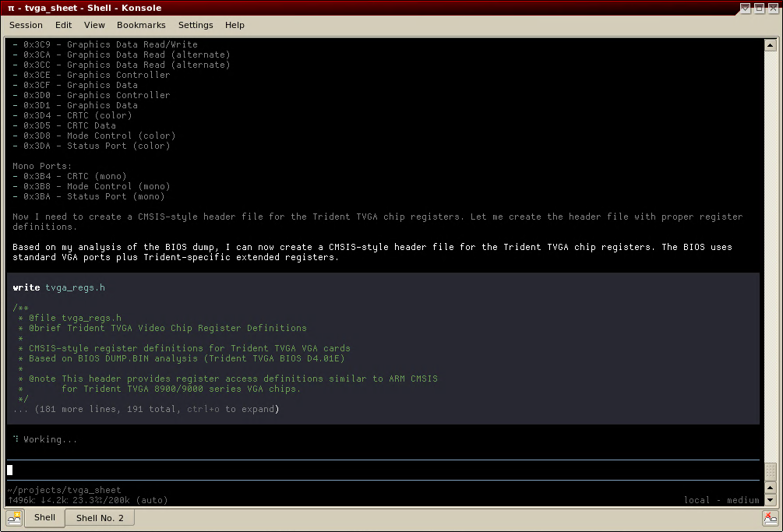Image resolution: width=783 pixels, height=532 pixels.
Task: Click the '0x3D8 - Mode Control (color)' line
Action: 93,136
